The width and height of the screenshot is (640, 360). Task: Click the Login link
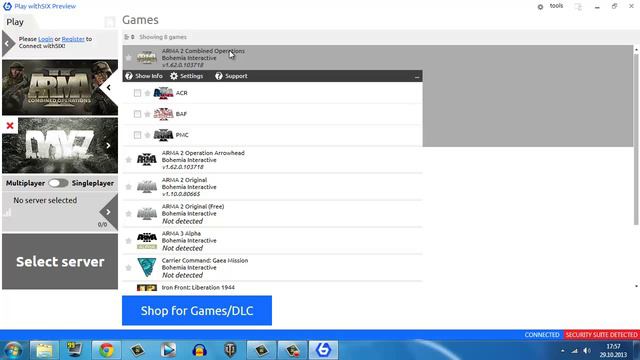pyautogui.click(x=45, y=39)
